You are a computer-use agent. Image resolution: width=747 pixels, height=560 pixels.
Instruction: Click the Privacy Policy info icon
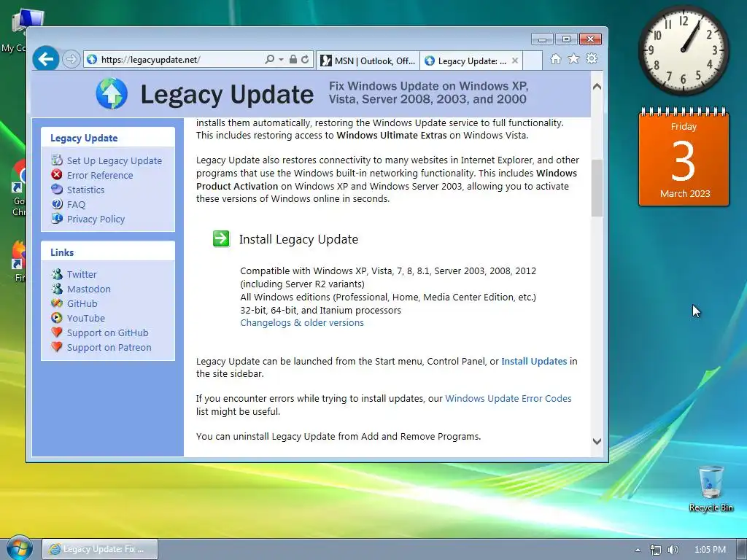tap(57, 218)
